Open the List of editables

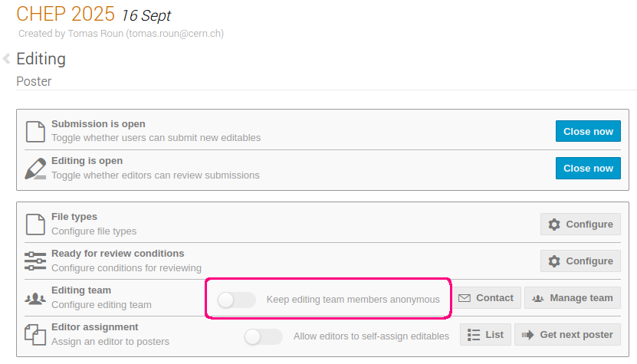coord(485,335)
